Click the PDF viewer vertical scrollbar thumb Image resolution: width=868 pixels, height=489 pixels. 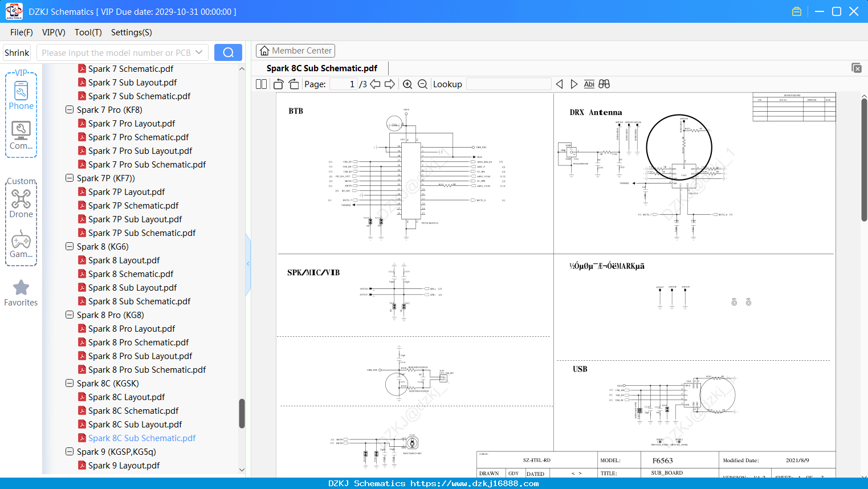[864, 160]
